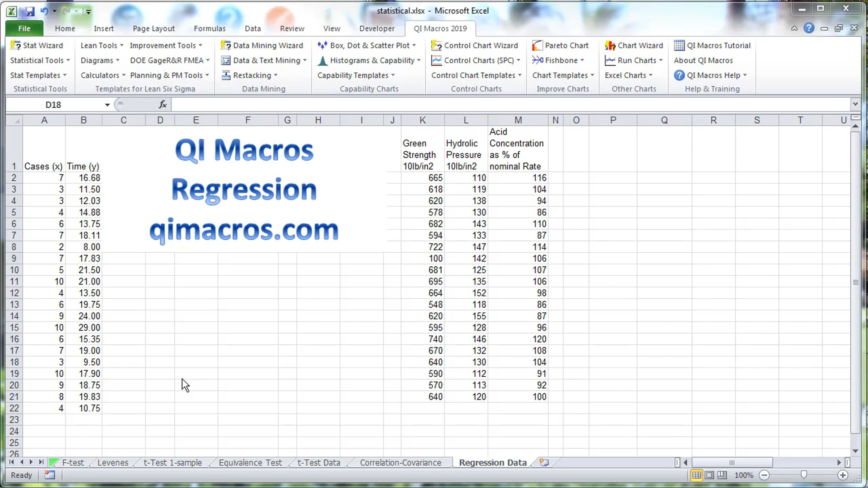Select the Green Strength value 722
868x488 pixels.
(x=422, y=247)
